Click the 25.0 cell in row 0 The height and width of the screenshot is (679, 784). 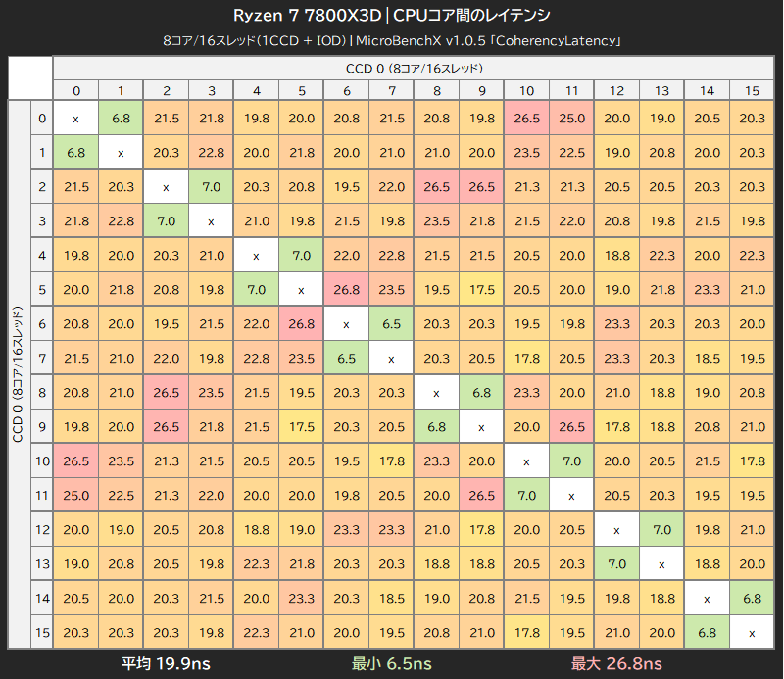571,118
